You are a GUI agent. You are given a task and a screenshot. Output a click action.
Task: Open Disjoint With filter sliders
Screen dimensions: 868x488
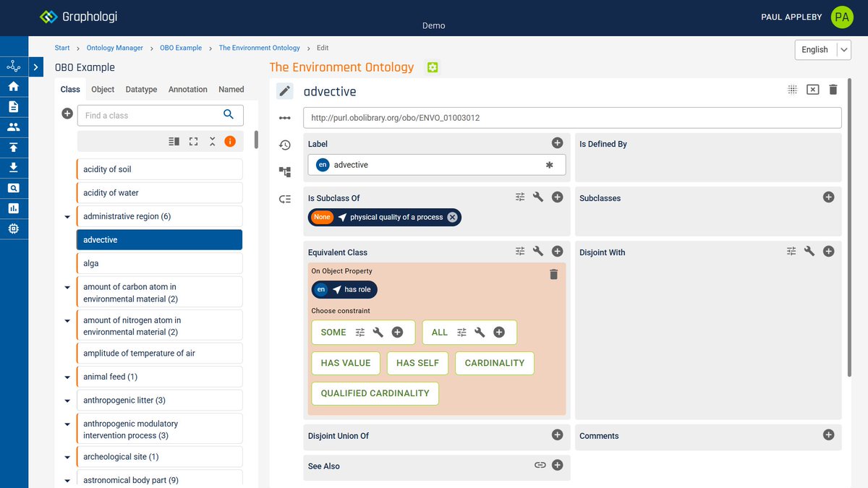pos(791,251)
